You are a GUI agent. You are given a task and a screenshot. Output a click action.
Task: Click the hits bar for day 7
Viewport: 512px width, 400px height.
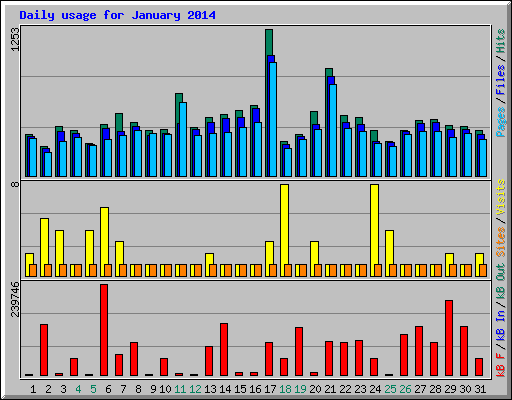point(119,122)
